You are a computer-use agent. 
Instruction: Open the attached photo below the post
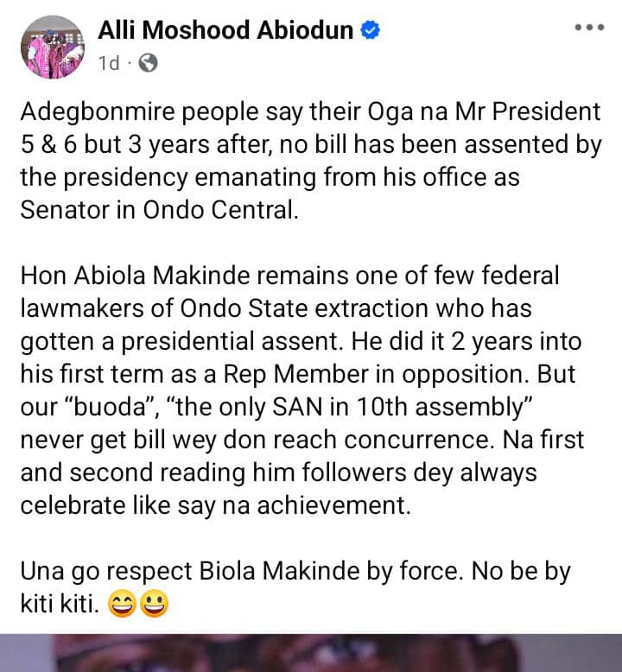(x=311, y=653)
